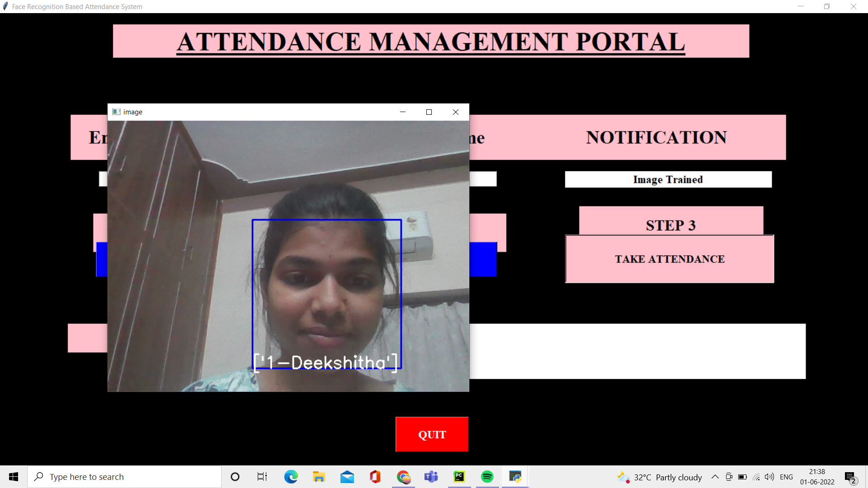Open the volume control in the system tray

click(x=769, y=477)
